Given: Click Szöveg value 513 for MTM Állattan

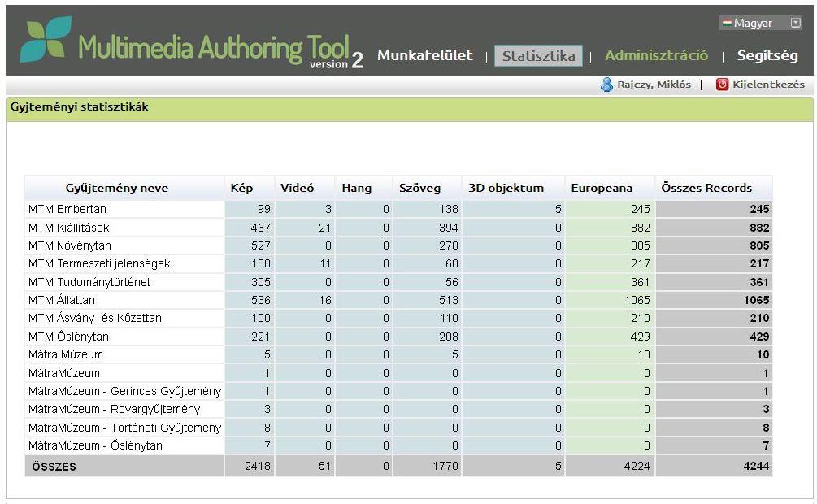Looking at the screenshot, I should point(448,300).
